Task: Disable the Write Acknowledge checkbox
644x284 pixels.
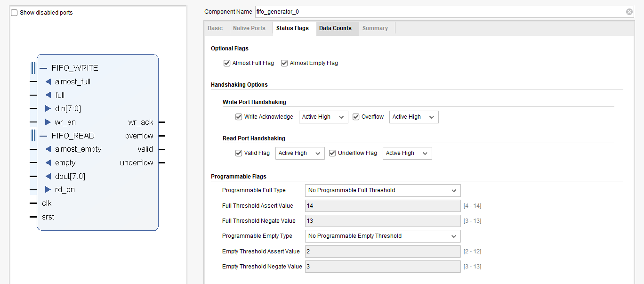Action: click(x=239, y=117)
